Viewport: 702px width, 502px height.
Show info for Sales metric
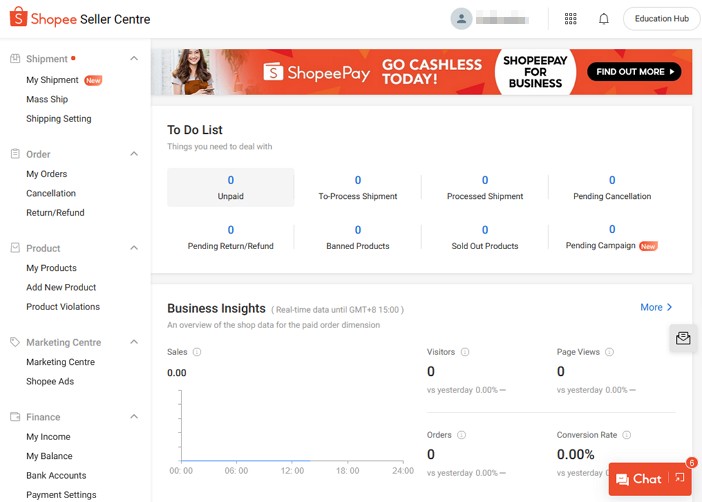[x=197, y=352]
